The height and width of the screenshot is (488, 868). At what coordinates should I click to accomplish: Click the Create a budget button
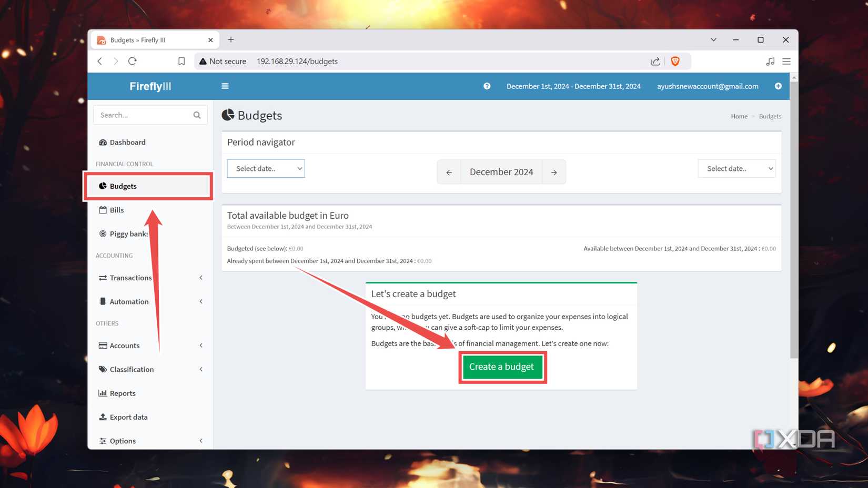pos(501,367)
